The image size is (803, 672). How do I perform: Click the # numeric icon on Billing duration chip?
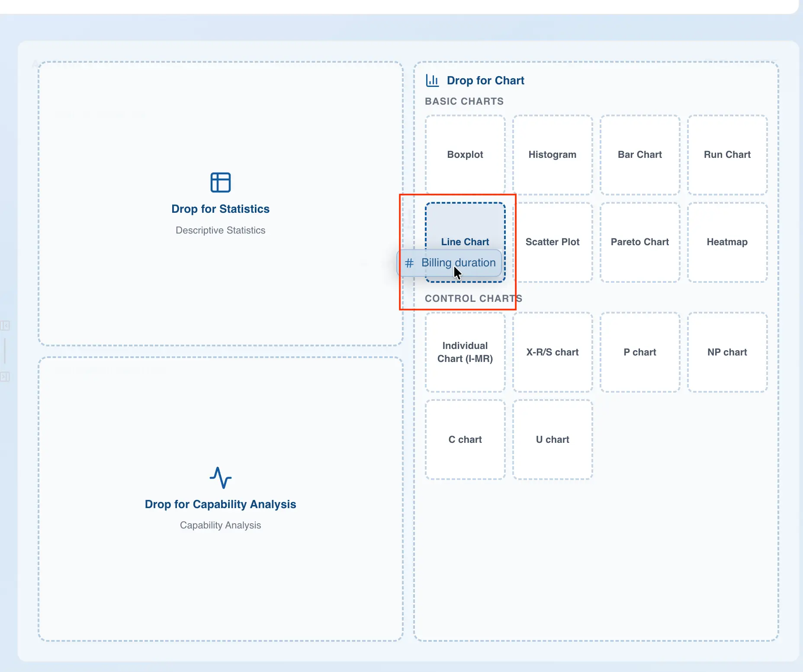click(409, 263)
